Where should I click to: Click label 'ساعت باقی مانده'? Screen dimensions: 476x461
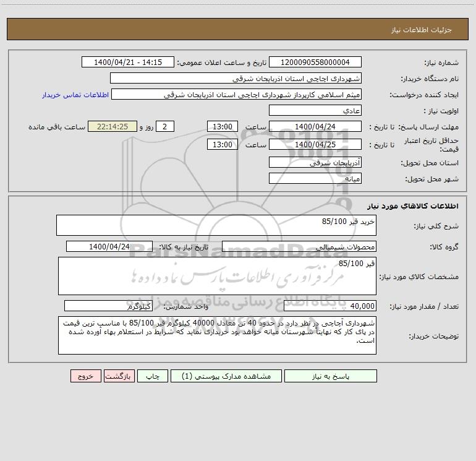click(57, 127)
